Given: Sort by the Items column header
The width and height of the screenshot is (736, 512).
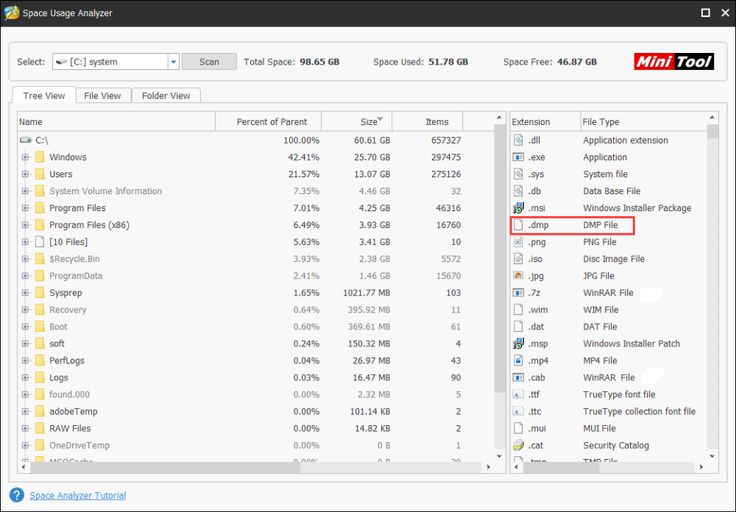Looking at the screenshot, I should (428, 122).
